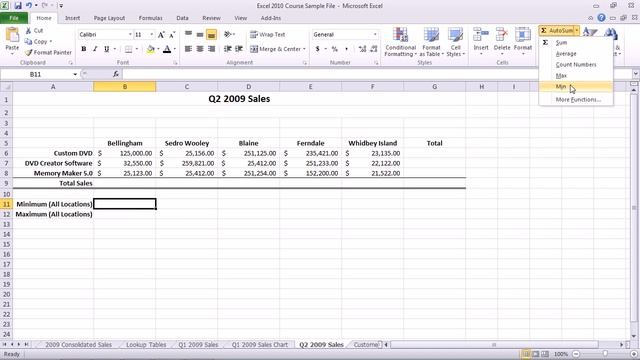Click the Orientation text angle icon
Viewport: 640px width, 360px height.
pyautogui.click(x=228, y=35)
